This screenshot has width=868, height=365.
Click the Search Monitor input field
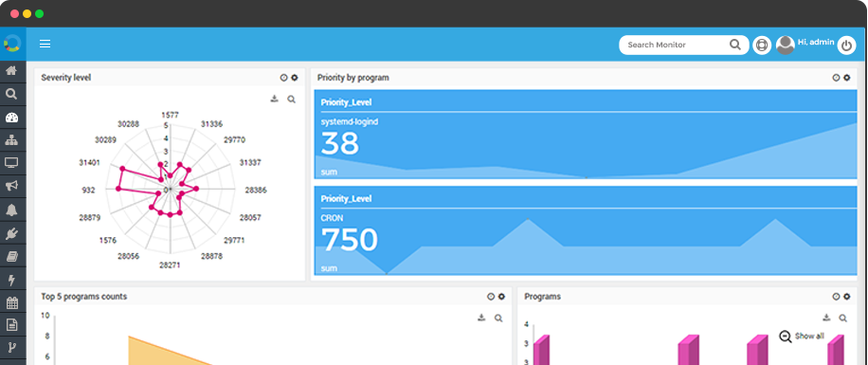683,45
